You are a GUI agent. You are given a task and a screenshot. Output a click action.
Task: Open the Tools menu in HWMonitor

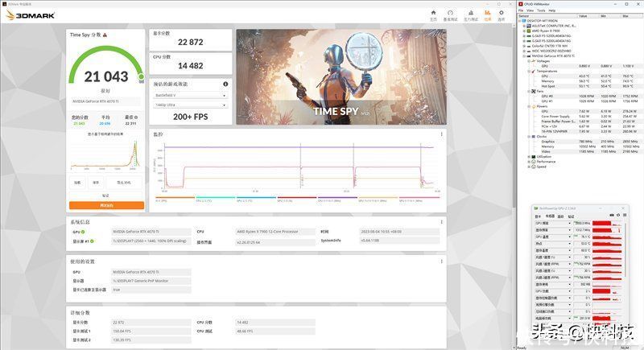click(x=541, y=10)
